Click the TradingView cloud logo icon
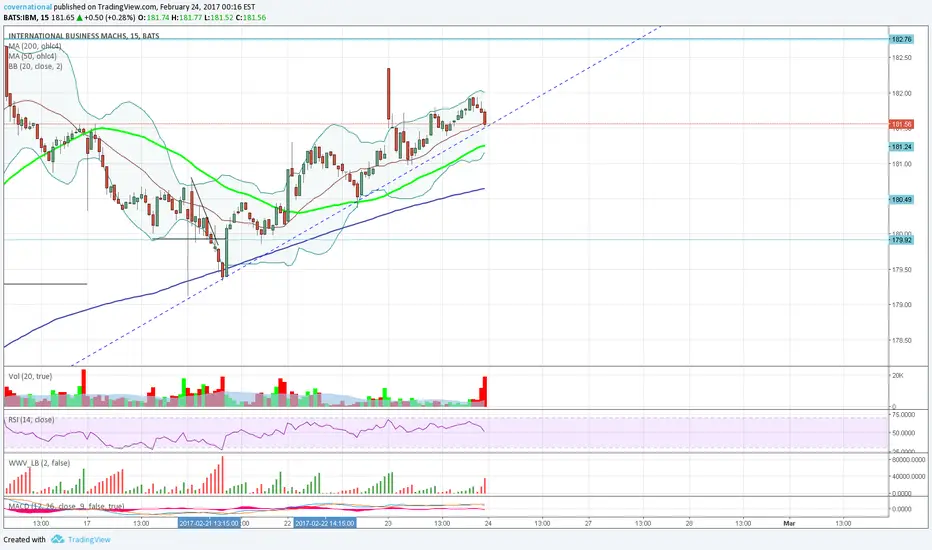Screen dimensions: 932x550 [x=57, y=539]
